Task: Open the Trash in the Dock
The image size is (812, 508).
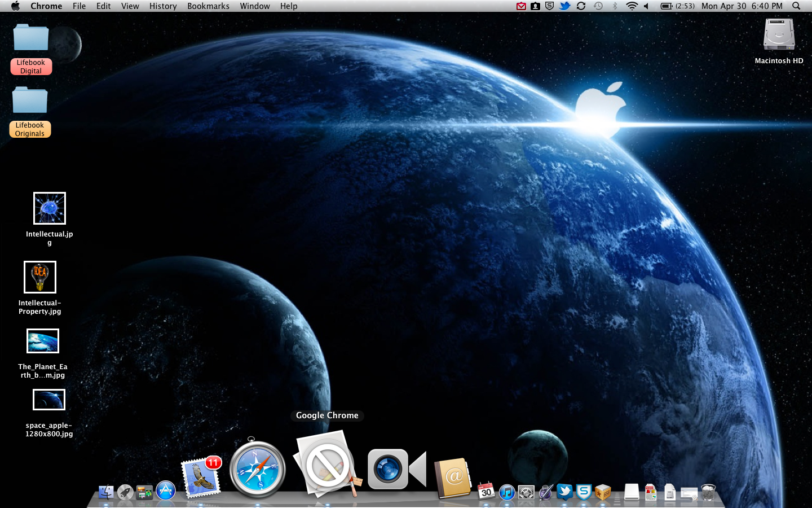Action: (x=708, y=492)
